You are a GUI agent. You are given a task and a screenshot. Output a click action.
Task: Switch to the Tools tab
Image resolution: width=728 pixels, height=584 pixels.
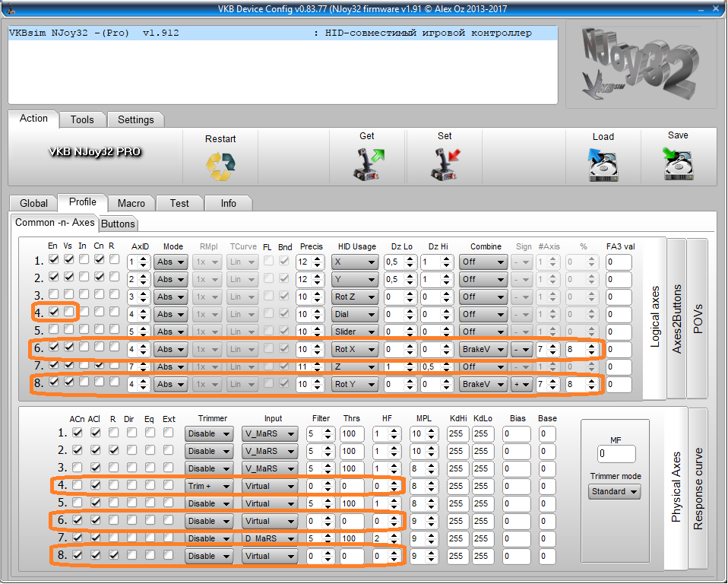pyautogui.click(x=82, y=119)
